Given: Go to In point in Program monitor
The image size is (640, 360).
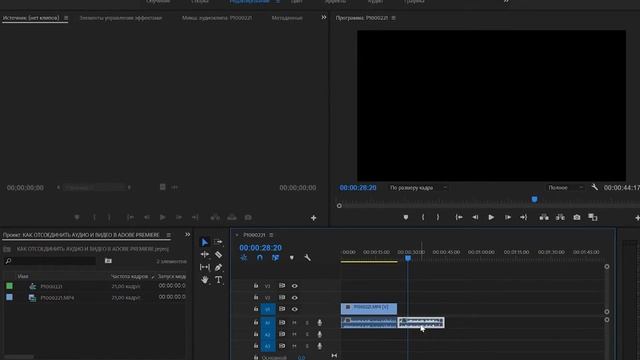Looking at the screenshot, I should click(459, 218).
